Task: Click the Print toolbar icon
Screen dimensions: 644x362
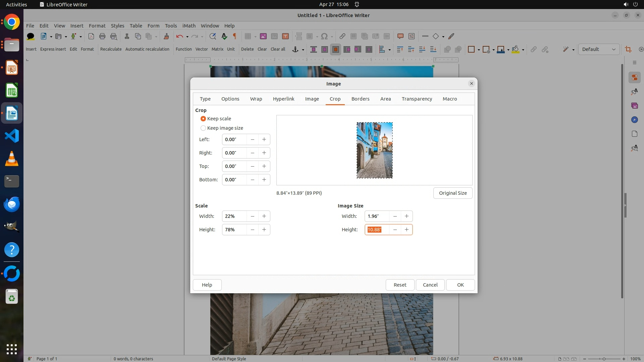Action: 102,36
